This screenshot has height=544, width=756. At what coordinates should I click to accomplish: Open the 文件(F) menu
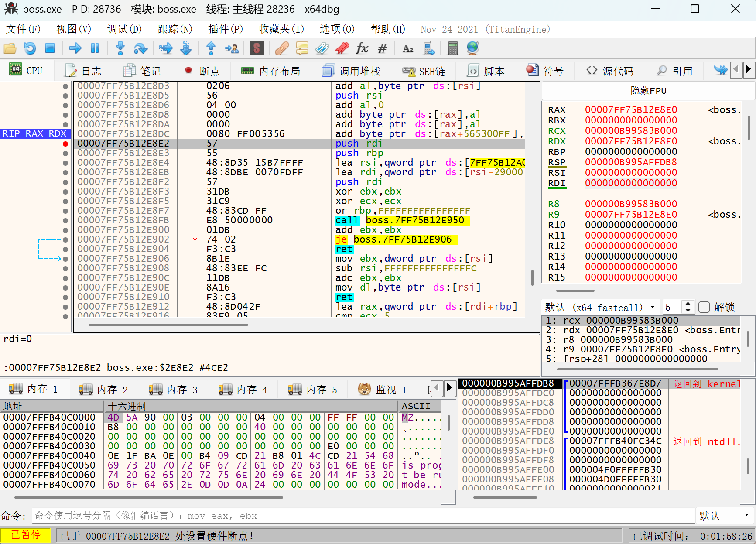point(24,29)
